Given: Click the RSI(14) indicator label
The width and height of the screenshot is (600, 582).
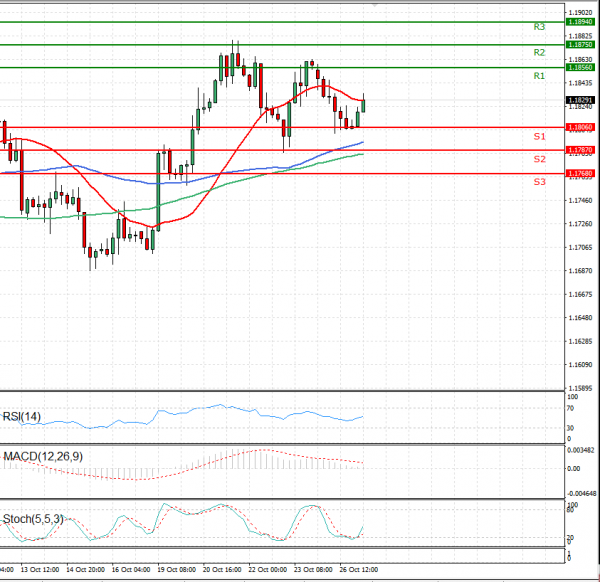Looking at the screenshot, I should point(21,416).
